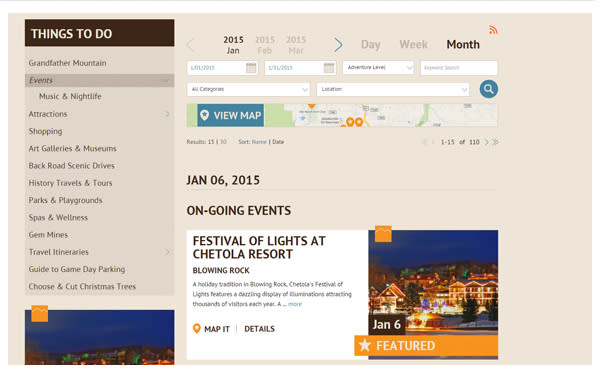Click the View Map button
Image resolution: width=600 pixels, height=379 pixels.
(x=231, y=115)
